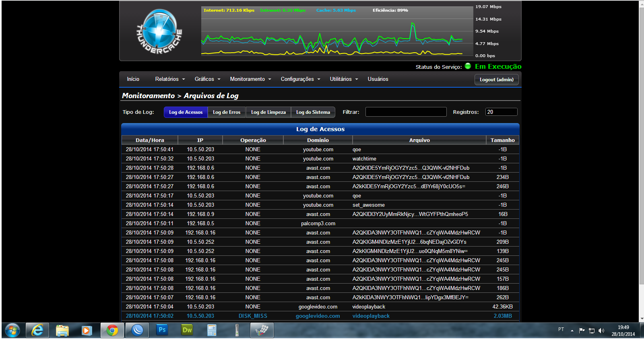Expand the Utilitários menu
Screen dimensions: 644x362
(x=344, y=79)
